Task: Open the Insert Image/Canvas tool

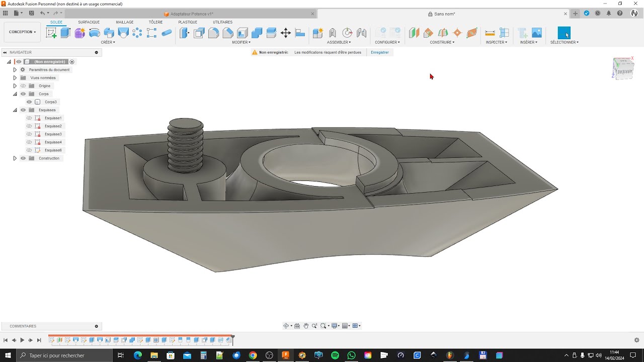Action: pos(537,33)
